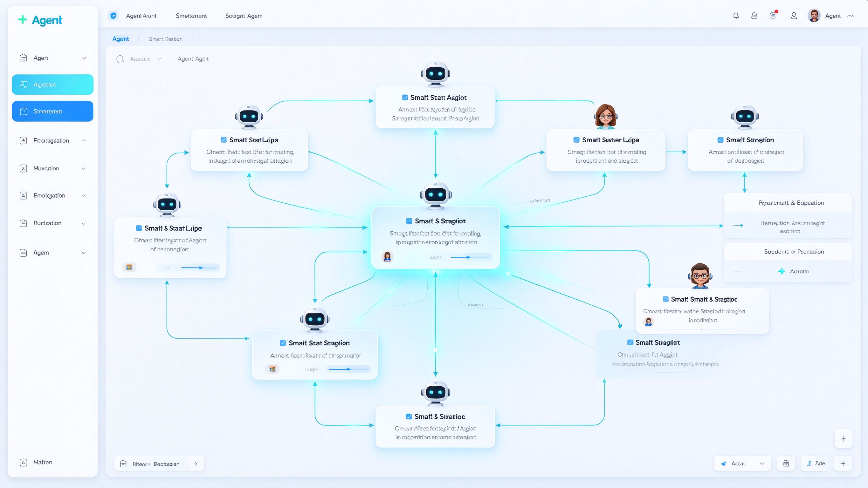The image size is (868, 488).
Task: Select the robot above Smart Start Agent card
Action: 435,74
